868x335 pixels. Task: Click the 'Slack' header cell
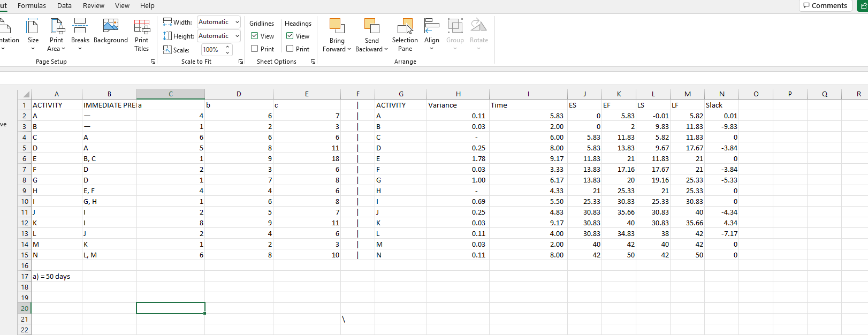coord(721,105)
